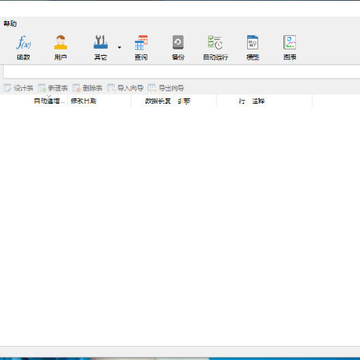Click the 设计表 (Design Table) button
The height and width of the screenshot is (360, 360).
19,88
